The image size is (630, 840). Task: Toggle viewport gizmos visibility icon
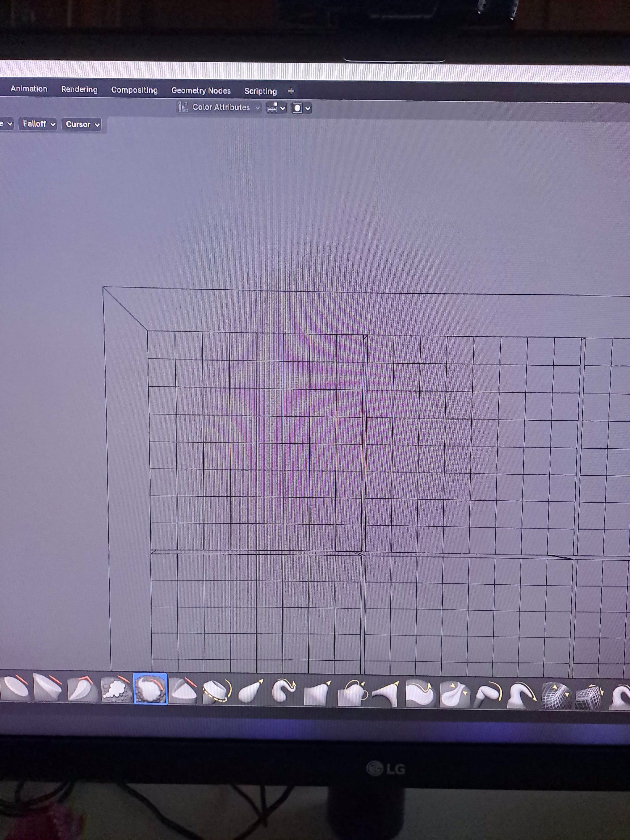272,108
